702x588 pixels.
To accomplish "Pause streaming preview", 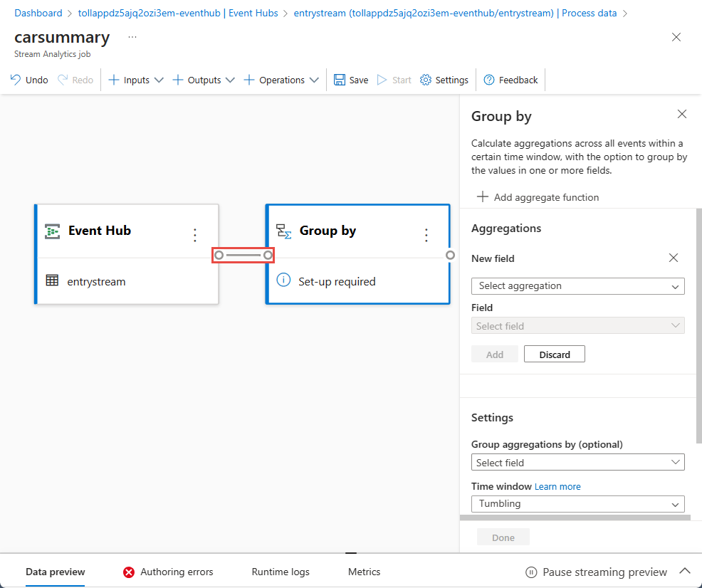I will click(597, 572).
